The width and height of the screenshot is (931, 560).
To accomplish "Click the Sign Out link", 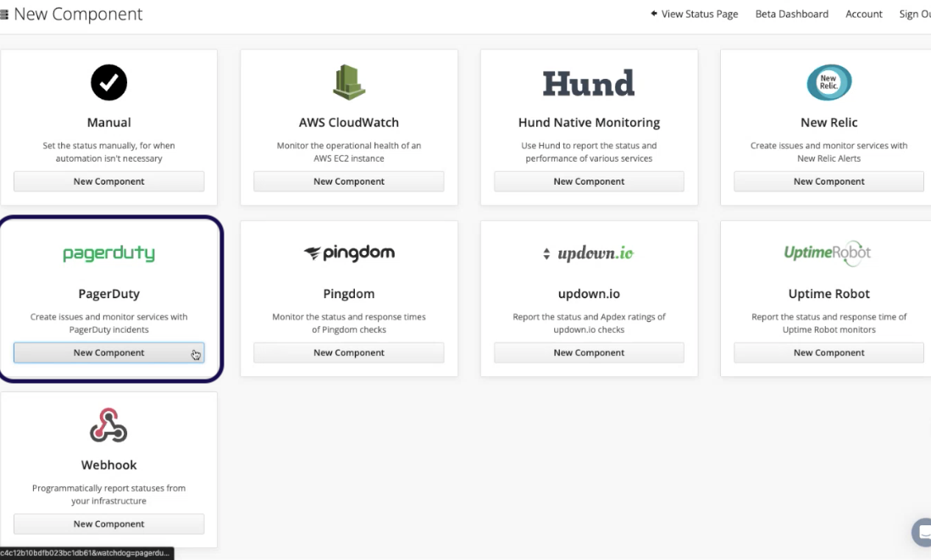I will coord(915,14).
